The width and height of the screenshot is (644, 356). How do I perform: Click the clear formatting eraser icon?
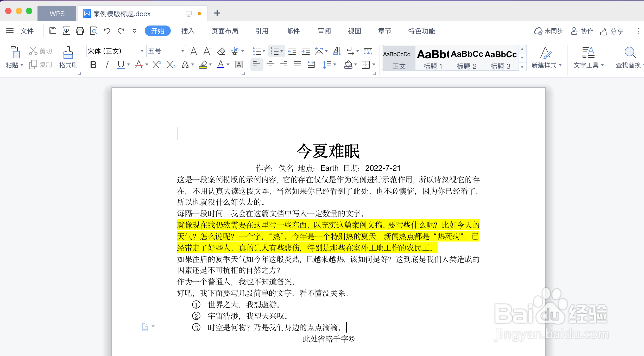pyautogui.click(x=221, y=51)
